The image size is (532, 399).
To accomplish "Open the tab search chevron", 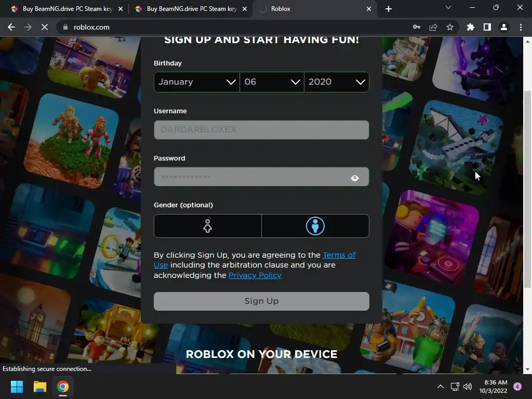I will pos(448,7).
